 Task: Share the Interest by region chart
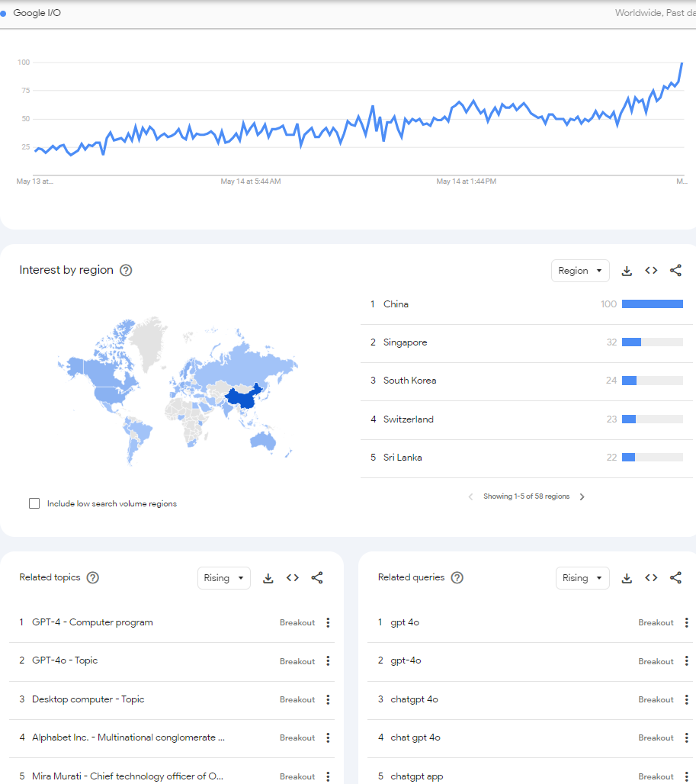coord(675,271)
